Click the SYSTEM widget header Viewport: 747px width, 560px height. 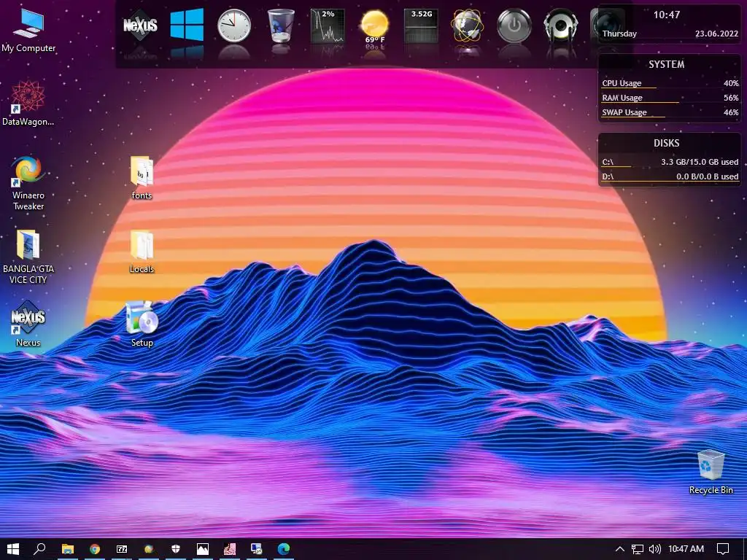[x=667, y=64]
